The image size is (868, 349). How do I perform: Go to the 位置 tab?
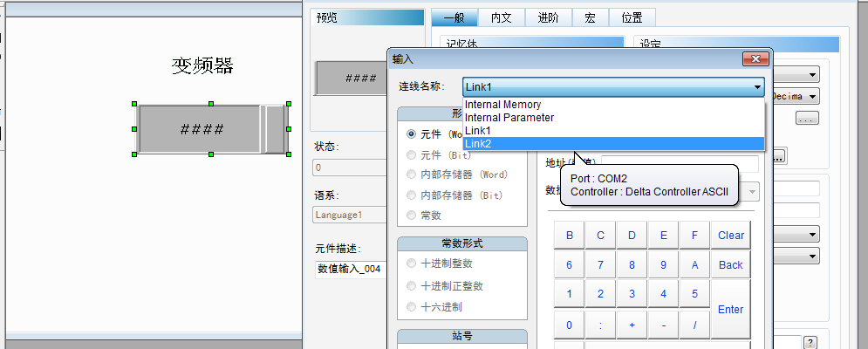pos(632,17)
